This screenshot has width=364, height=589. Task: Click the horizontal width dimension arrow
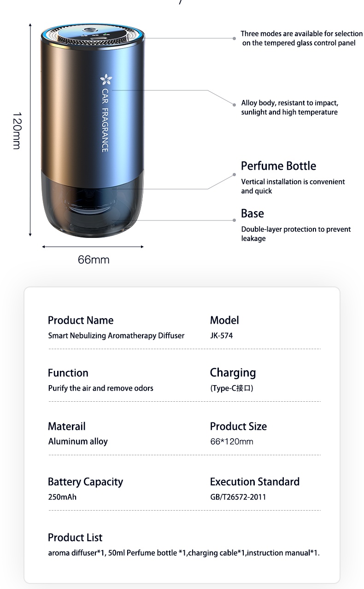[93, 247]
